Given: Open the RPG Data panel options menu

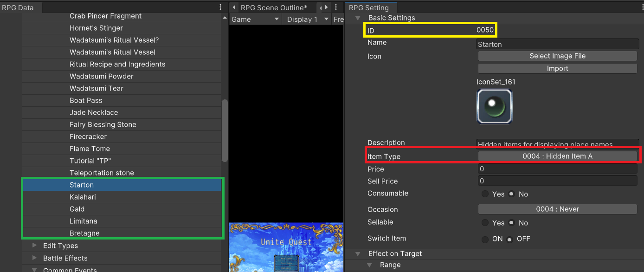Looking at the screenshot, I should 220,7.
